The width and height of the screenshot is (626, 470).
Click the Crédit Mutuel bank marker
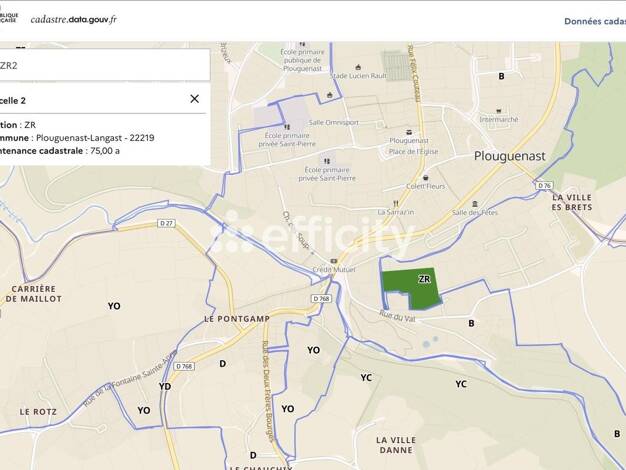tap(336, 261)
